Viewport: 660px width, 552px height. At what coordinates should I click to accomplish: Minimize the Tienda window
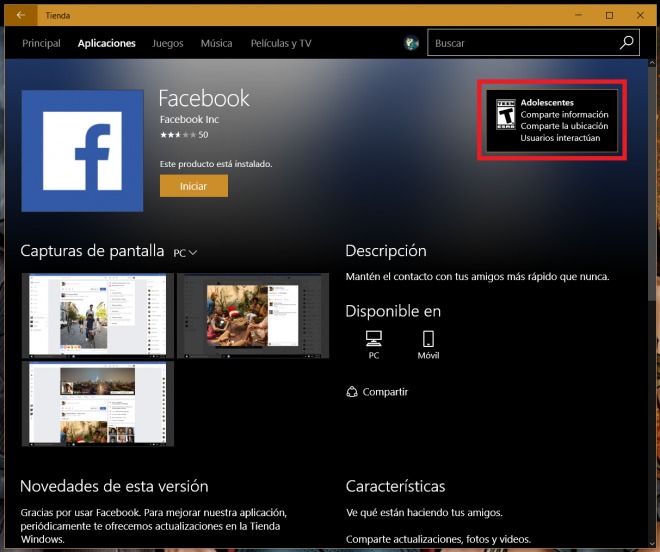tap(578, 15)
